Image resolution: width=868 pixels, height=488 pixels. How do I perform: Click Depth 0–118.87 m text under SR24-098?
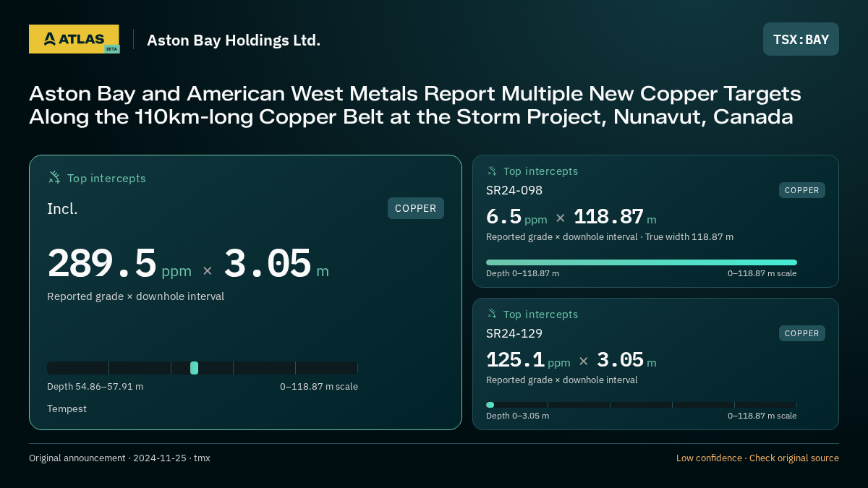point(522,273)
